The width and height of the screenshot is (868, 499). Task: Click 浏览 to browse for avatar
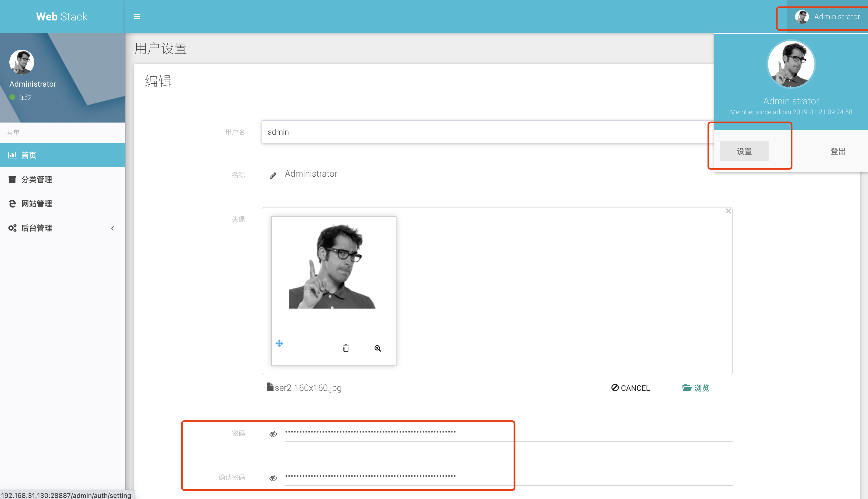coord(695,388)
